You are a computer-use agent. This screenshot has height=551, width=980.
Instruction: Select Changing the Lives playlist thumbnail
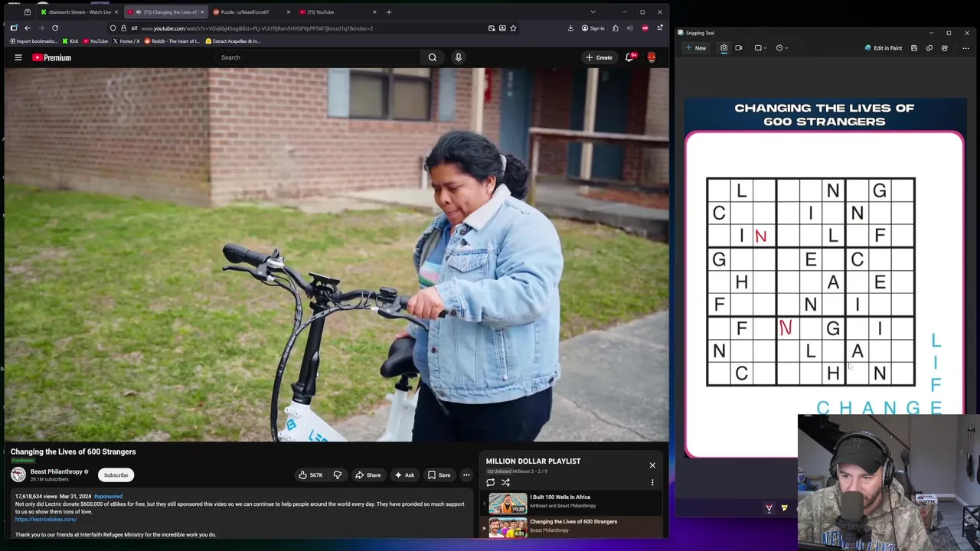508,528
